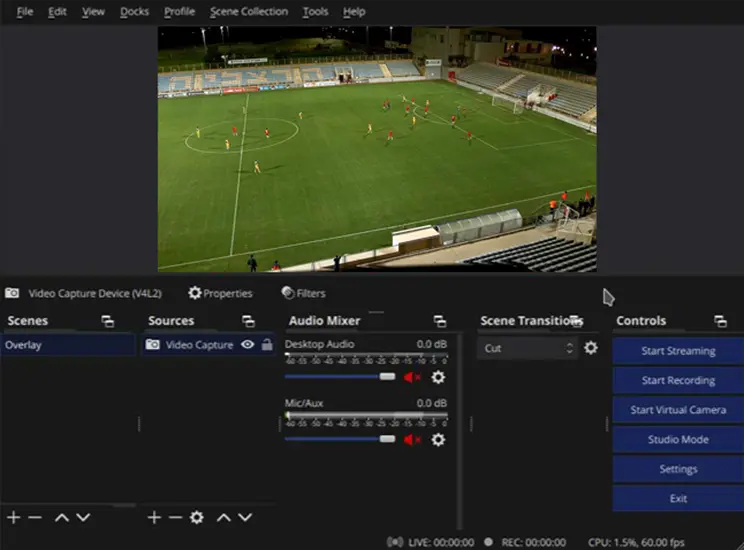Image resolution: width=744 pixels, height=550 pixels.
Task: Move selected scene up with arrow
Action: [x=61, y=517]
